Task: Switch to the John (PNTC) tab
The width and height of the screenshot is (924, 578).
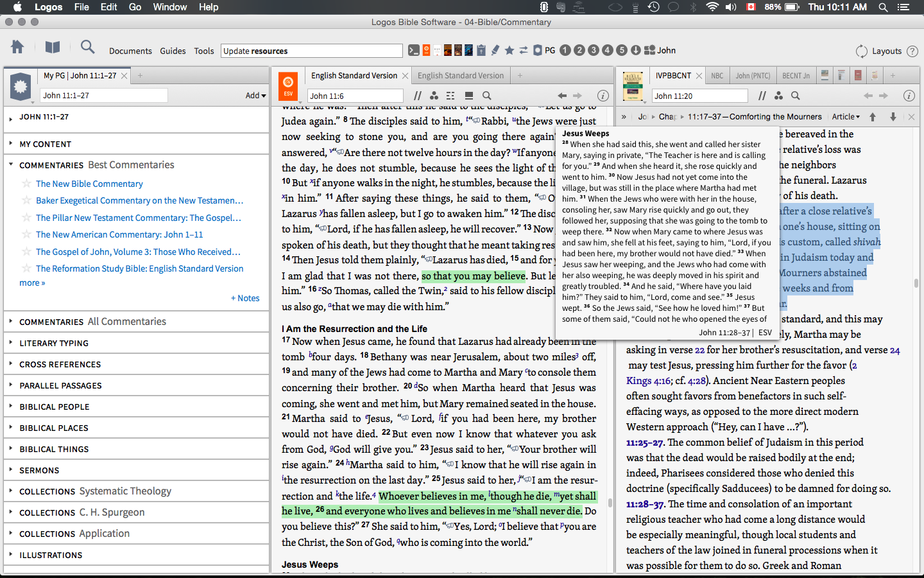Action: pos(753,76)
